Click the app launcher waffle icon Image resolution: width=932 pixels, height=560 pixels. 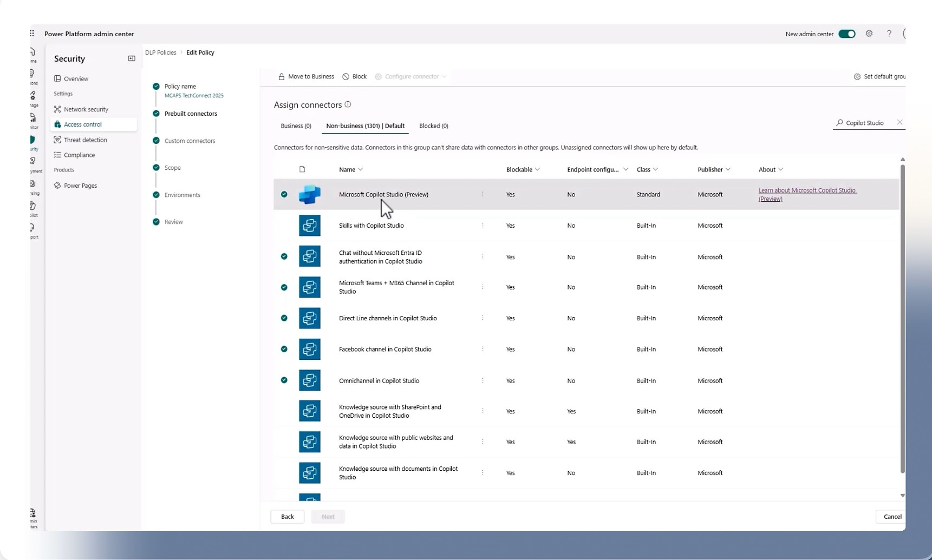coord(32,34)
